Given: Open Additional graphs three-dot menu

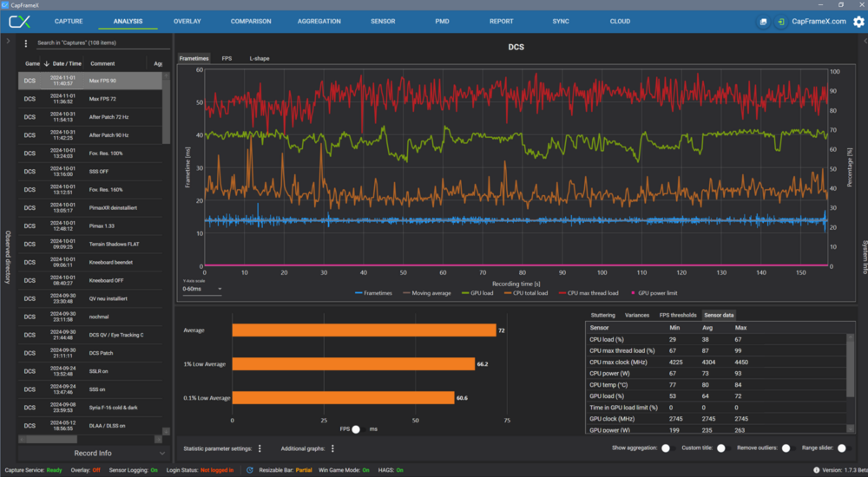Looking at the screenshot, I should 334,448.
